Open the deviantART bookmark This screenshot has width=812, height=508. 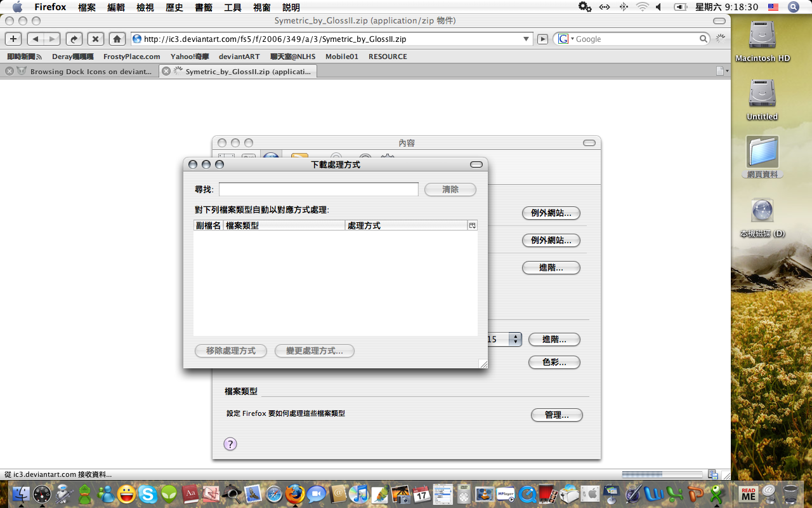click(x=239, y=57)
